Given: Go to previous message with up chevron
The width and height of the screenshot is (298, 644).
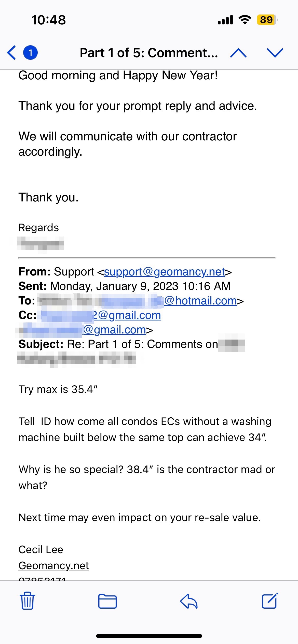Looking at the screenshot, I should click(x=238, y=53).
